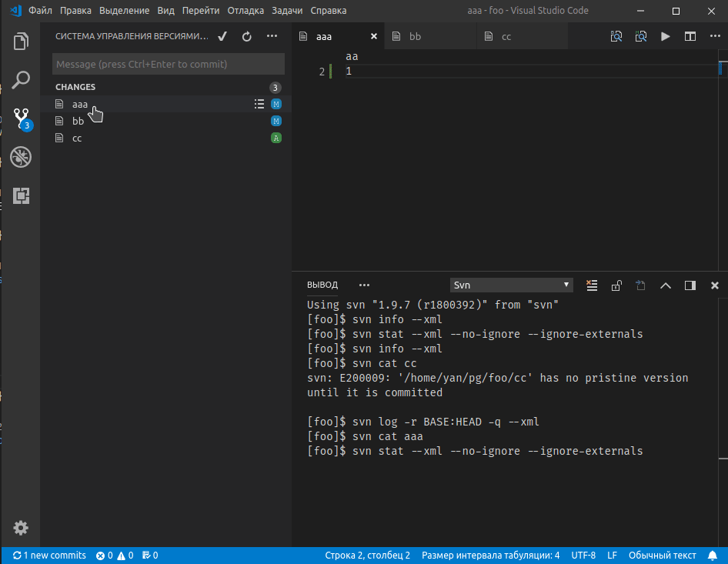Open the Search view in activity bar
The width and height of the screenshot is (728, 564).
(x=21, y=80)
